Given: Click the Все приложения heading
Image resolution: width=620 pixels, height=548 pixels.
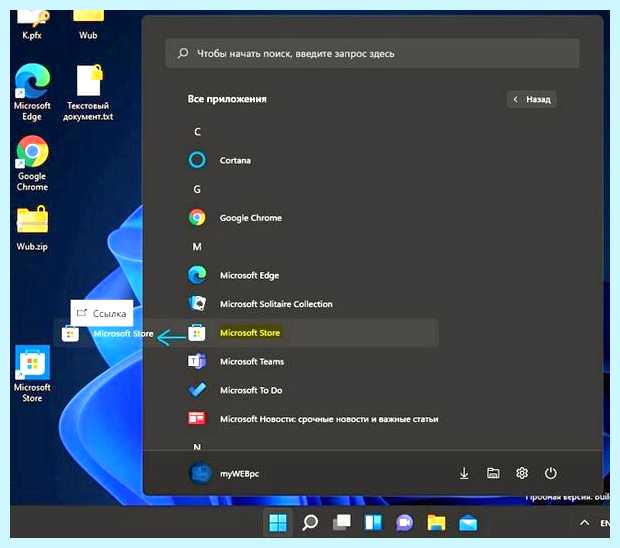Looking at the screenshot, I should pos(227,99).
